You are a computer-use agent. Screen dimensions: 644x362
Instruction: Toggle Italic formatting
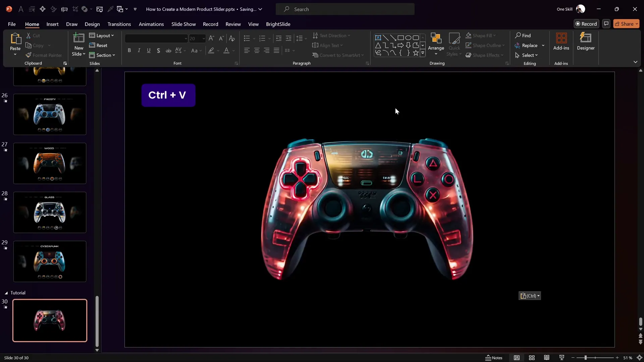click(139, 51)
